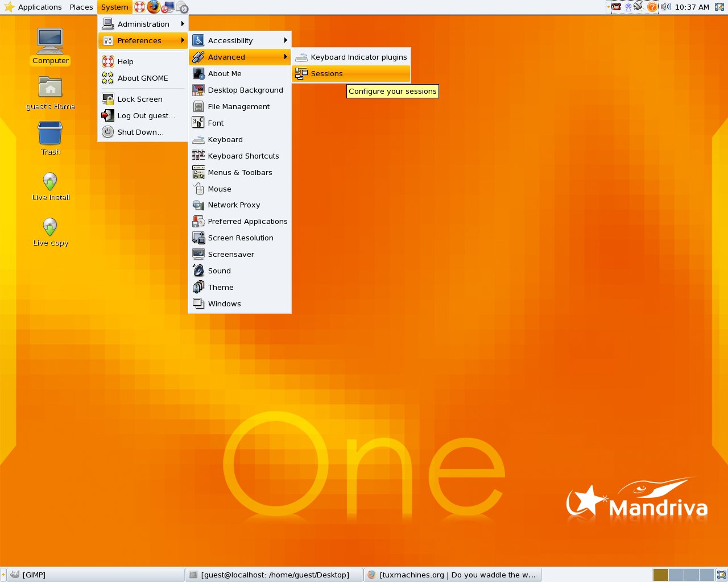Open Desktop Background preferences
728x582 pixels.
pos(240,90)
